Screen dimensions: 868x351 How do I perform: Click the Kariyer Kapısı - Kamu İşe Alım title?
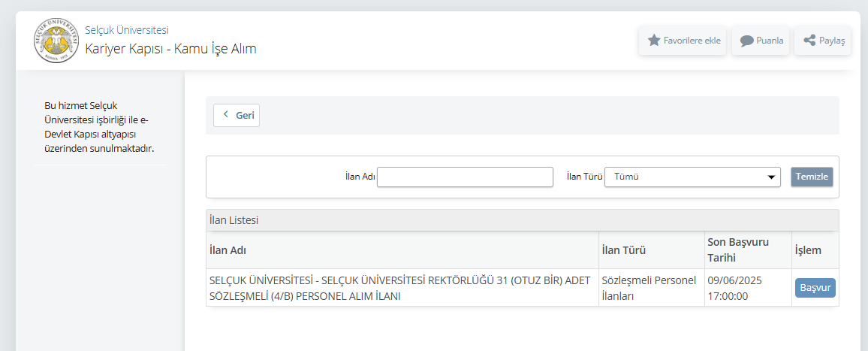170,49
